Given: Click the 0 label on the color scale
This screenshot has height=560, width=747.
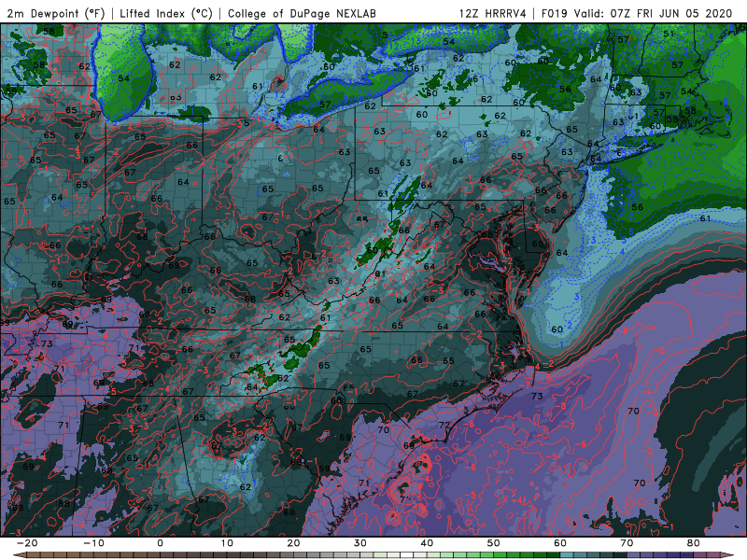Looking at the screenshot, I should (x=160, y=543).
